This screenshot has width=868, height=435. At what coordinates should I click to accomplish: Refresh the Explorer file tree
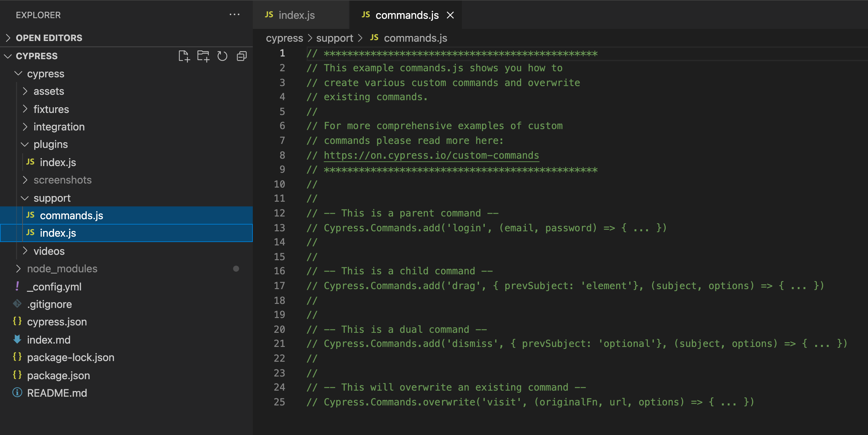223,56
